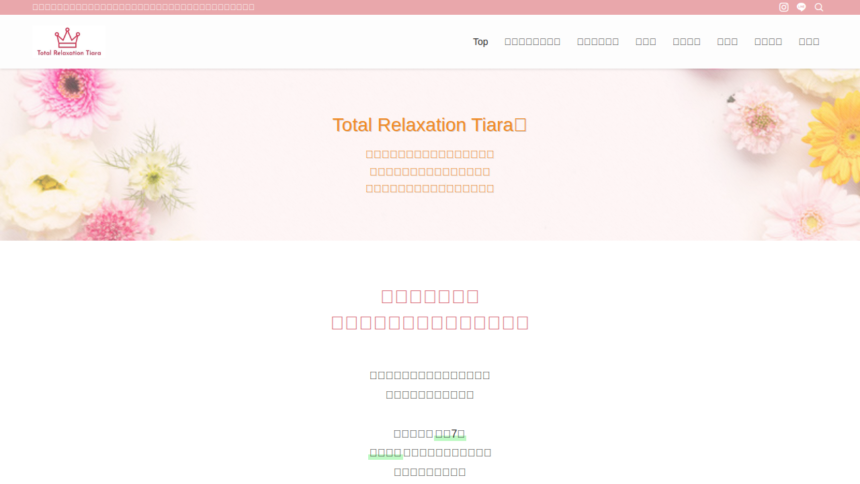Click the green-underlined text containing 7
Viewport: 860px width, 484px height.
(450, 434)
